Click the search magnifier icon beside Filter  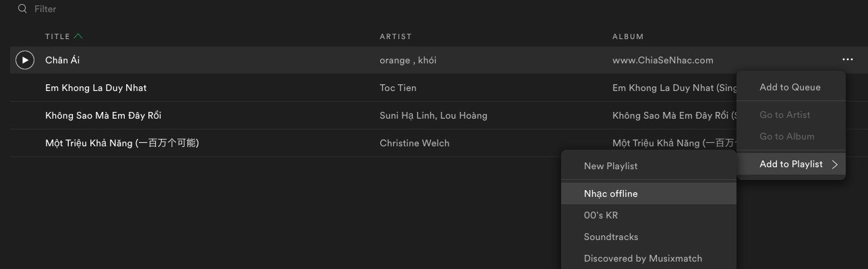[23, 9]
